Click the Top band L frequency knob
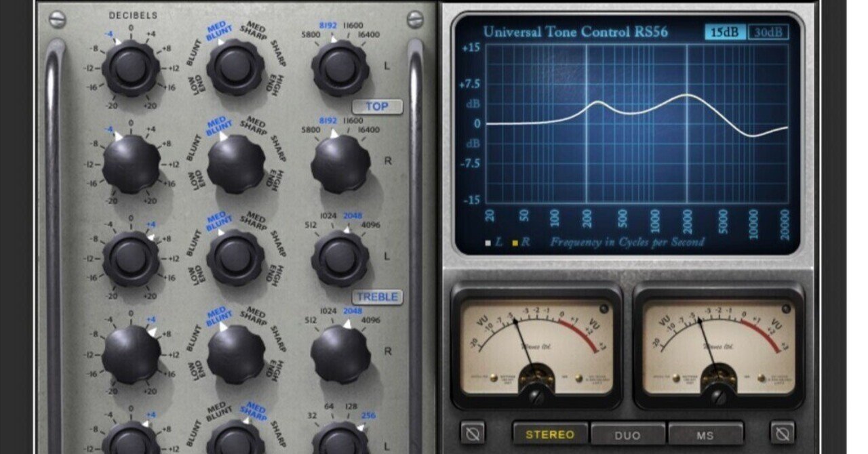868x454 pixels. point(340,68)
